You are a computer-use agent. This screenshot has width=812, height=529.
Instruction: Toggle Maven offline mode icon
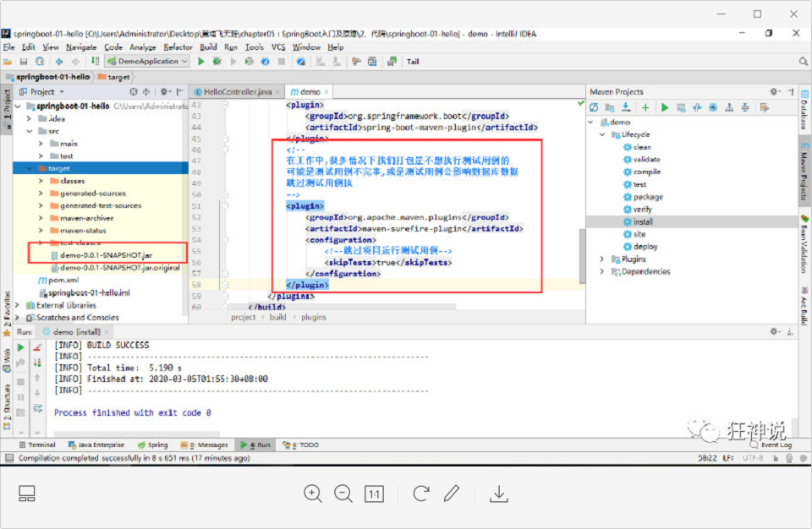pyautogui.click(x=697, y=107)
